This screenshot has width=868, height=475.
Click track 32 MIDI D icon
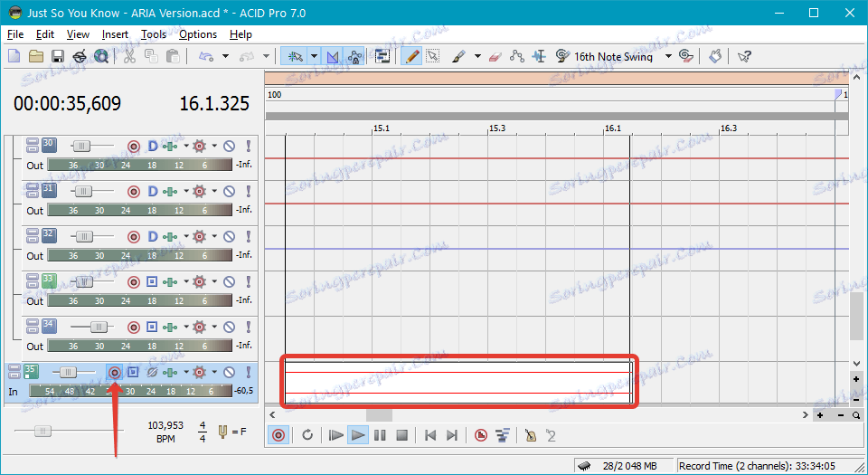tap(152, 236)
